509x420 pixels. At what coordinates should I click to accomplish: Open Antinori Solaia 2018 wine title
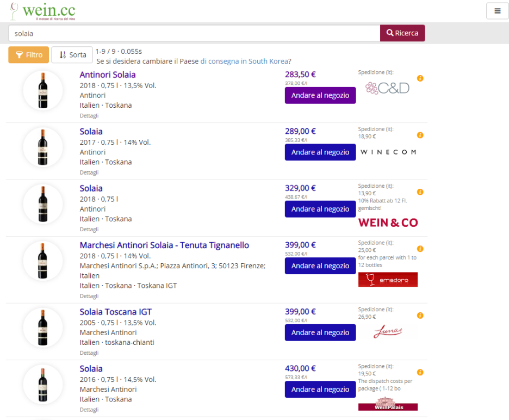108,75
